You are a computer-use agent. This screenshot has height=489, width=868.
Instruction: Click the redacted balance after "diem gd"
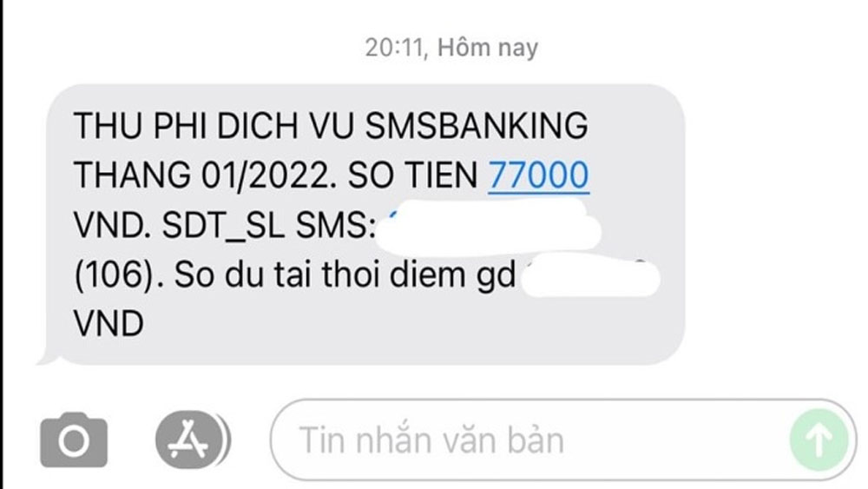coord(591,276)
